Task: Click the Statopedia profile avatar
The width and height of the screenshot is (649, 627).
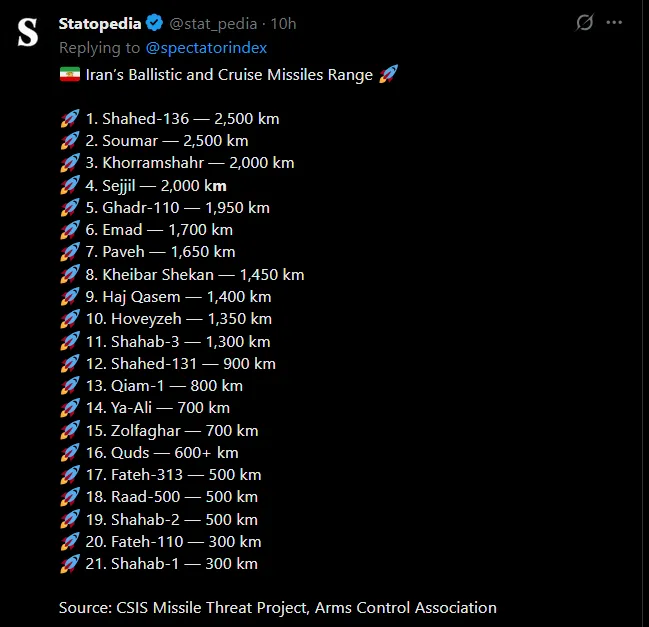Action: tap(29, 32)
